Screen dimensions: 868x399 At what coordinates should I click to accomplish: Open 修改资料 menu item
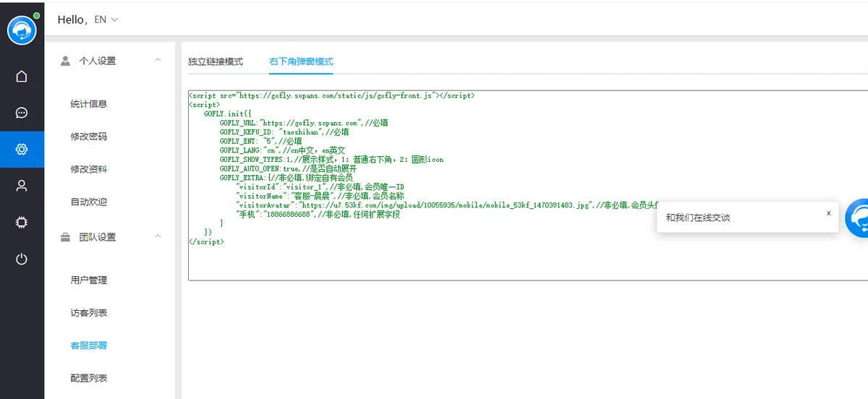pos(89,169)
